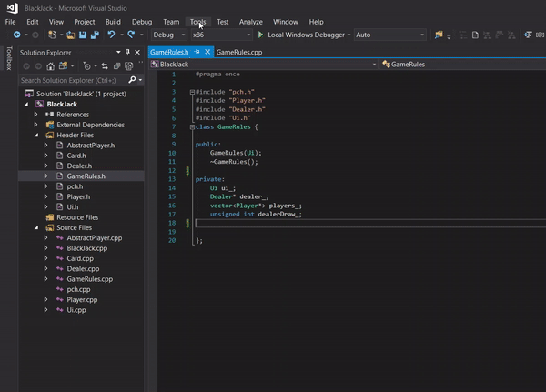
Task: Click the New Project toolbar icon
Action: click(x=52, y=35)
